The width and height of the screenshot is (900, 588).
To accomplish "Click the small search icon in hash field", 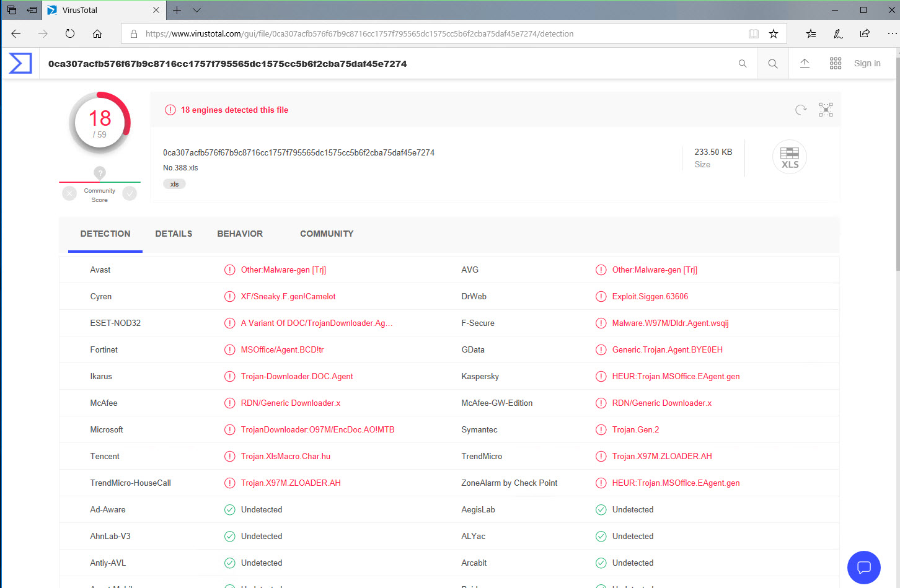I will point(743,63).
